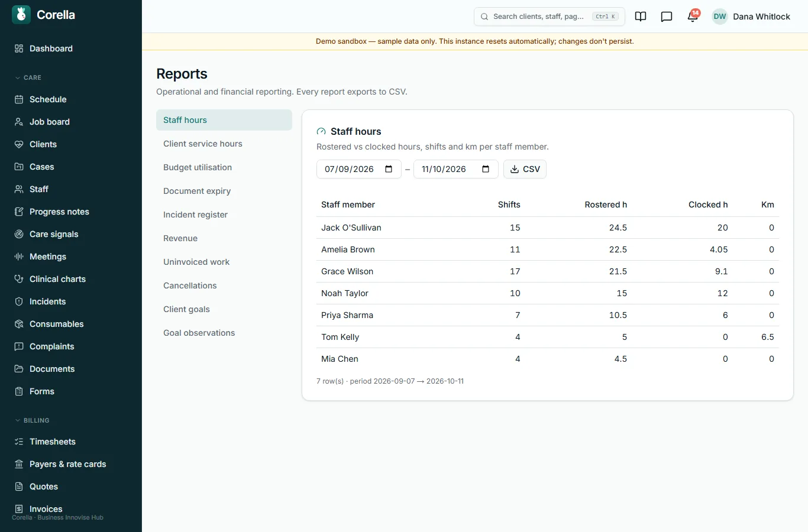Open the chat messages icon

point(667,17)
